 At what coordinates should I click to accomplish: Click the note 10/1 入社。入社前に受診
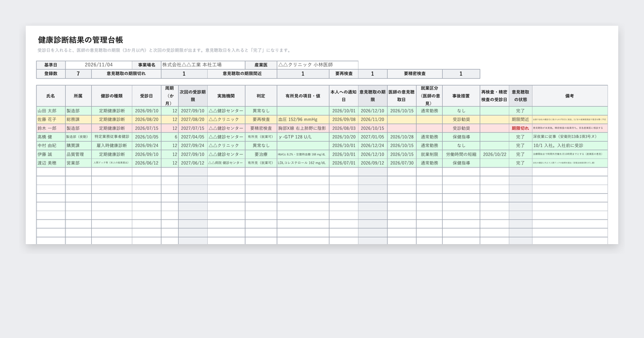tap(570, 145)
